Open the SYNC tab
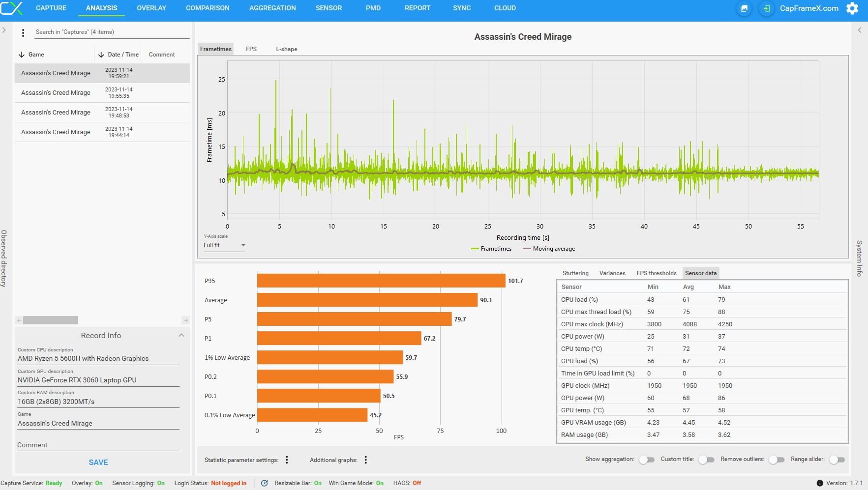 tap(462, 8)
